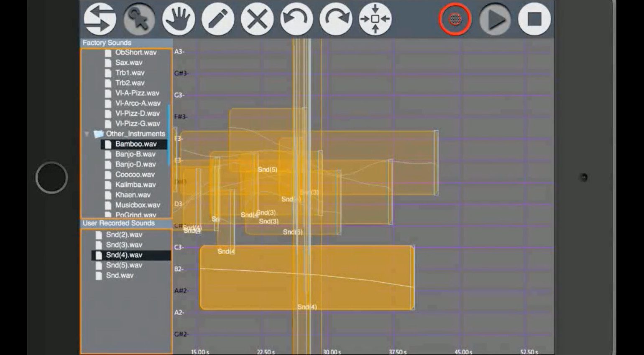Click the A#2 pitch label
Image resolution: width=644 pixels, height=355 pixels.
(x=181, y=291)
